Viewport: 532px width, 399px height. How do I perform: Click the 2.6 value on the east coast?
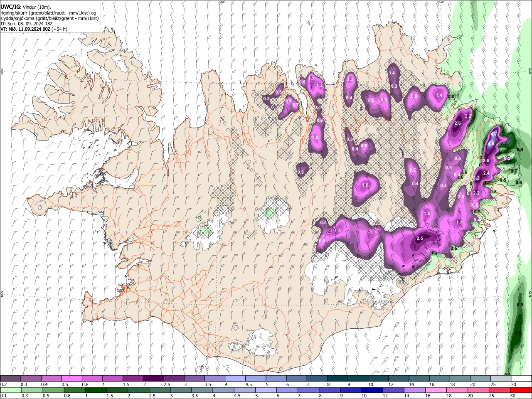click(x=486, y=161)
